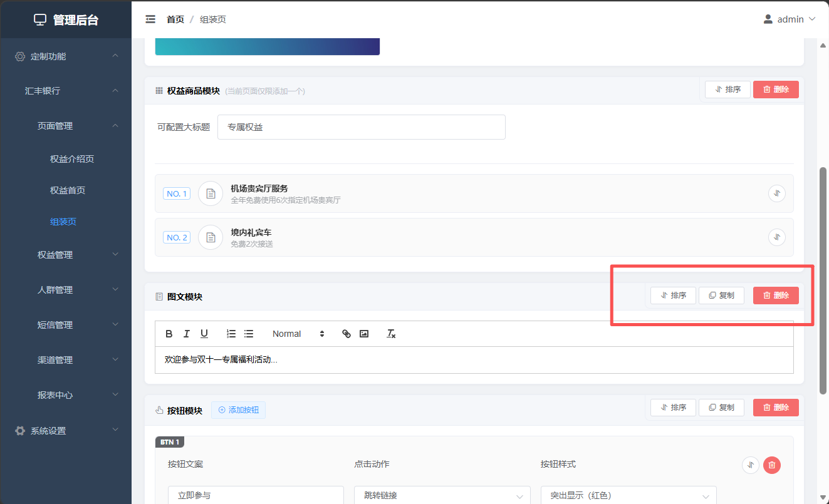
Task: Click editor text 欢迎参与双十一专属福利活动
Action: [x=221, y=360]
